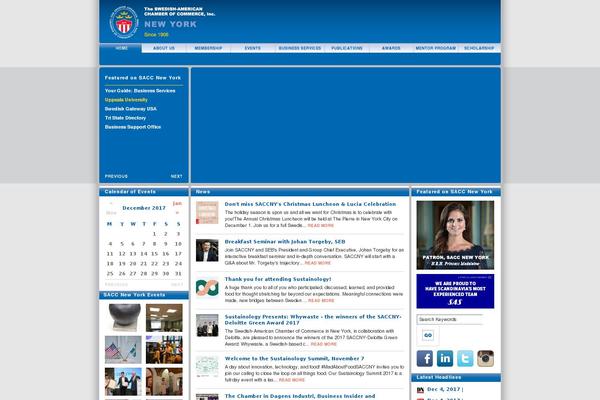Open the Patron Princess Madeleine banner
The image size is (600, 400).
(x=455, y=235)
